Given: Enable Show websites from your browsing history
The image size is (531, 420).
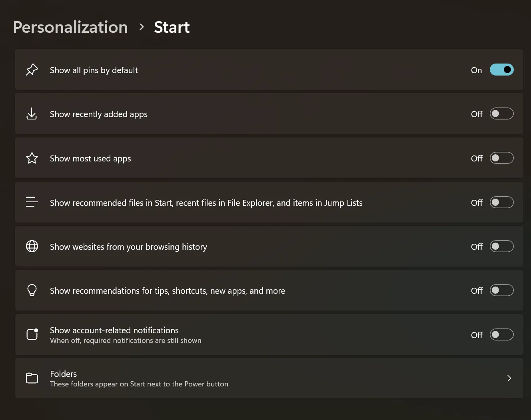Looking at the screenshot, I should [x=501, y=247].
